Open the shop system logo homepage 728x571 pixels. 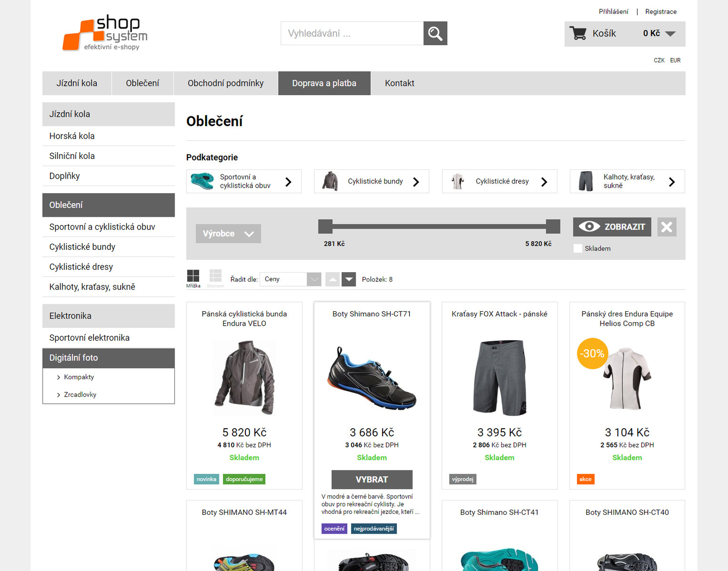tap(105, 33)
